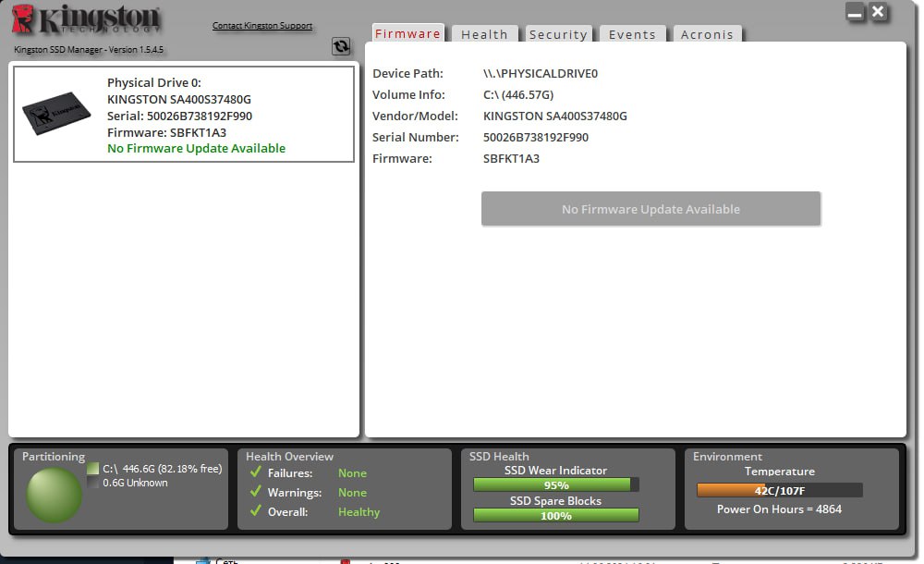Click the C:\ 446.6G (82.18% free) text
Viewport: 924px width, 564px height.
click(x=163, y=469)
